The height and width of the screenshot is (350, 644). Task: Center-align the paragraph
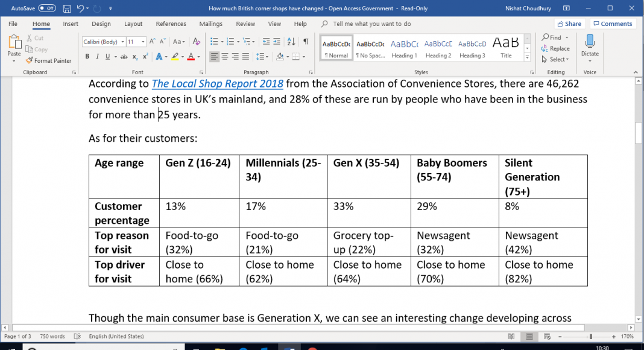[225, 57]
